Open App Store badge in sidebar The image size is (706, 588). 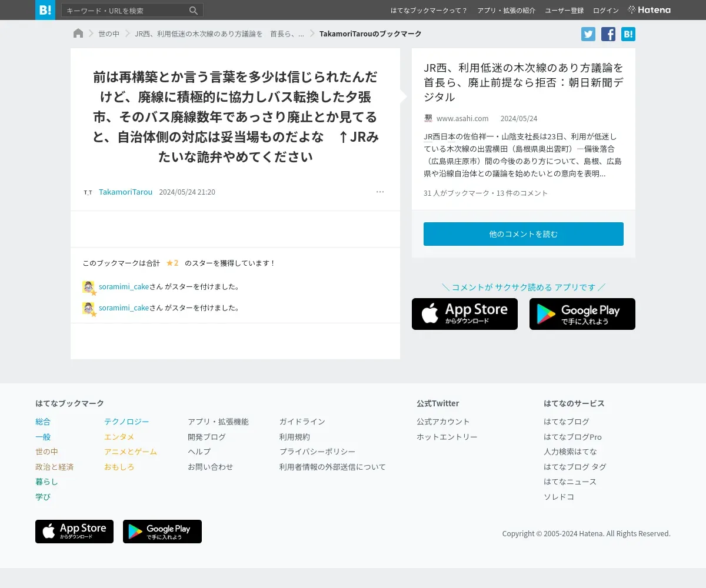tap(465, 314)
